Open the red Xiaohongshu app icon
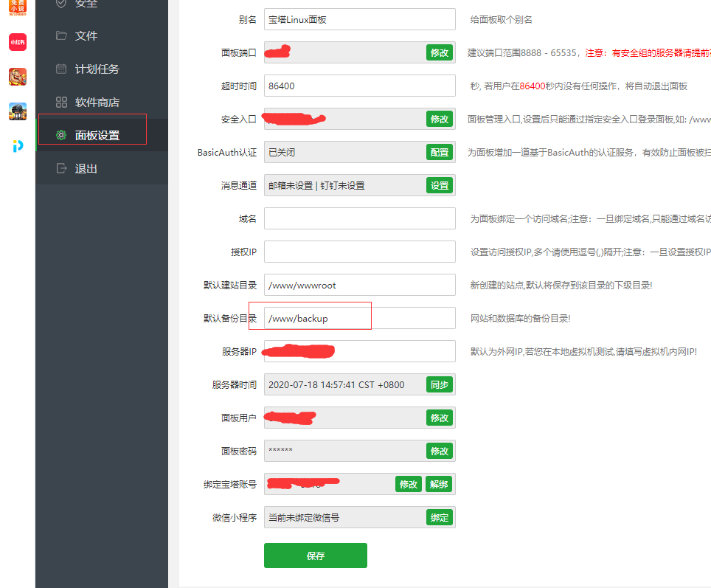 [18, 42]
